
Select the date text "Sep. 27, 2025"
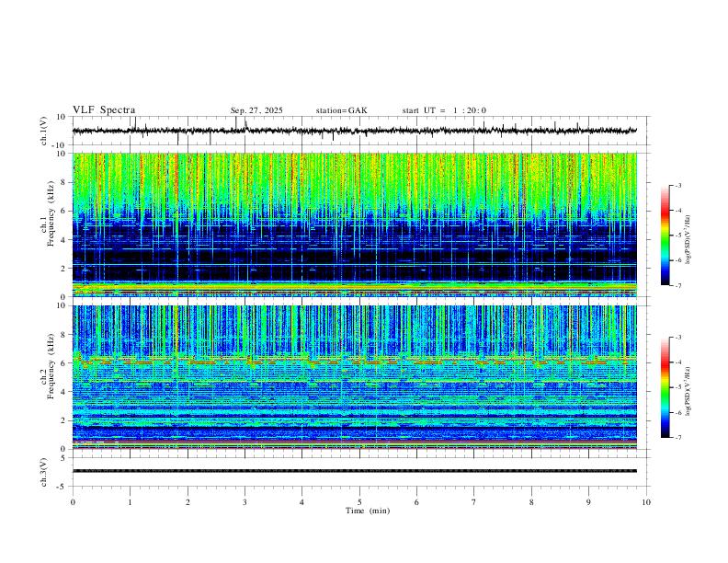(256, 110)
